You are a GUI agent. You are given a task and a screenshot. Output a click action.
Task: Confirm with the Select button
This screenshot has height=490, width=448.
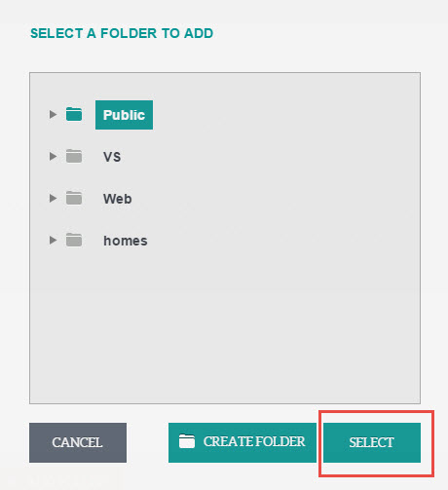pos(372,442)
